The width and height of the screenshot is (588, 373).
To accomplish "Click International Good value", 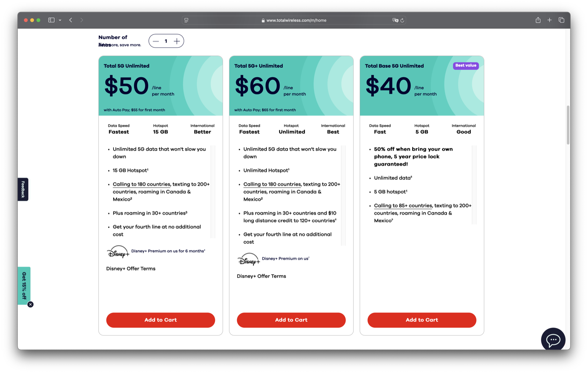I will coord(463,132).
